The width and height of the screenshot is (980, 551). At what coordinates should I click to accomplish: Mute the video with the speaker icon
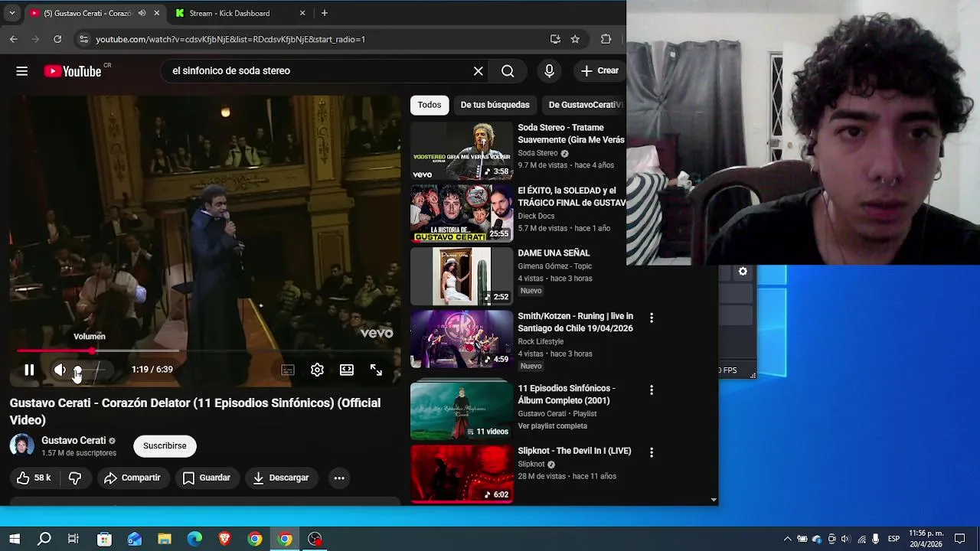point(60,370)
